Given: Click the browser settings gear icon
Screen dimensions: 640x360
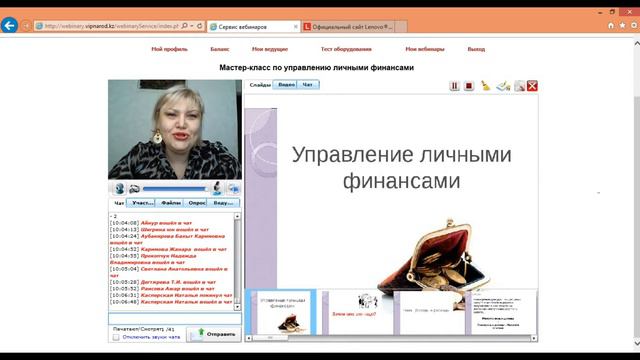Looking at the screenshot, I should tap(635, 25).
